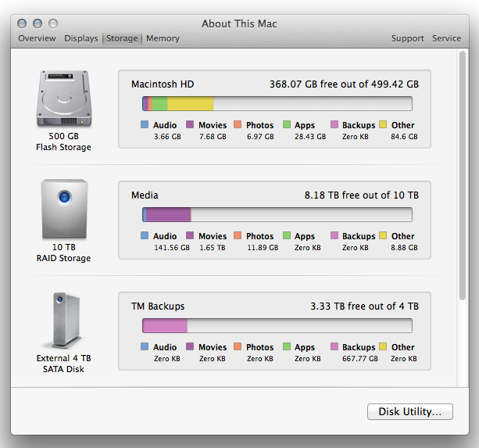Minimize the About This Mac window

coord(38,23)
